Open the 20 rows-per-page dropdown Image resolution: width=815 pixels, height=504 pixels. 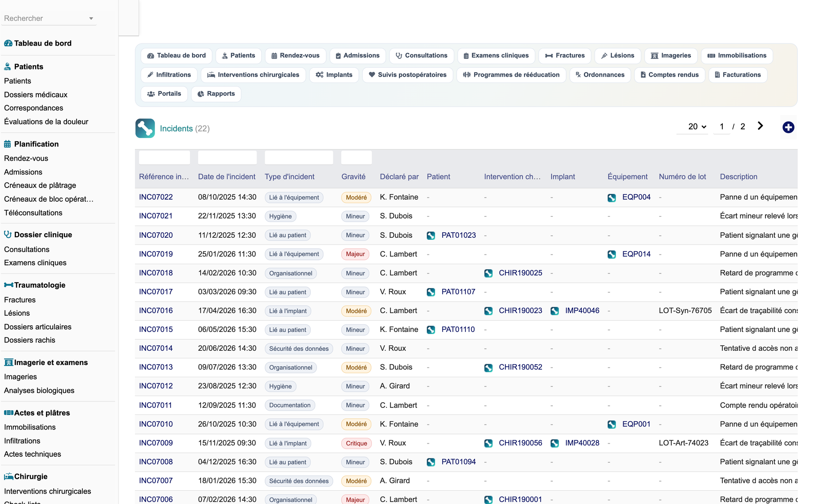[696, 126]
